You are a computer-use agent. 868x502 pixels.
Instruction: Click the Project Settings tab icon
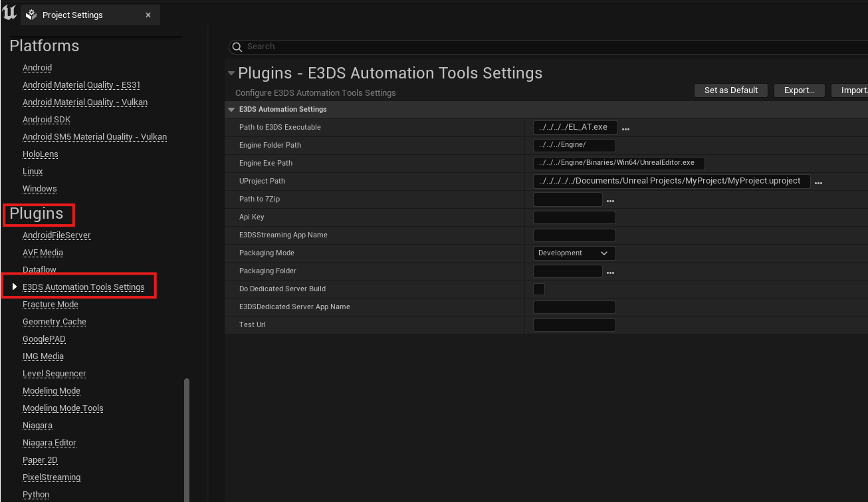pos(31,15)
